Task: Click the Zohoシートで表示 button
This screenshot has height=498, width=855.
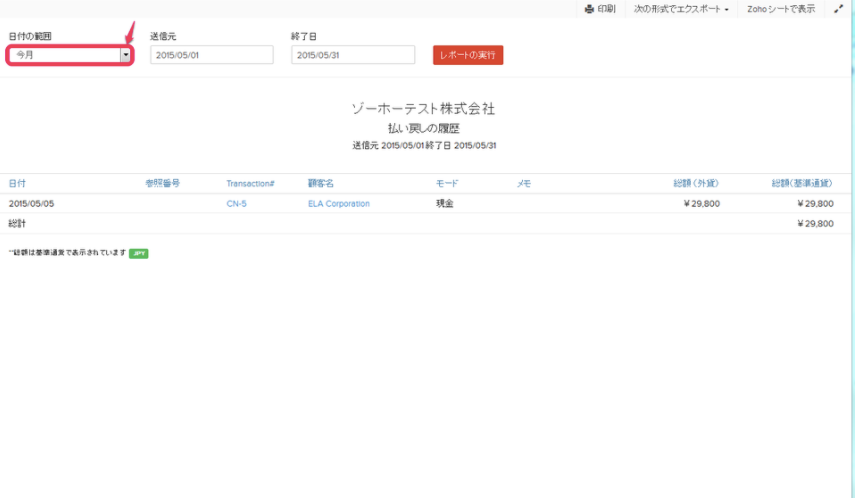Action: [x=780, y=9]
